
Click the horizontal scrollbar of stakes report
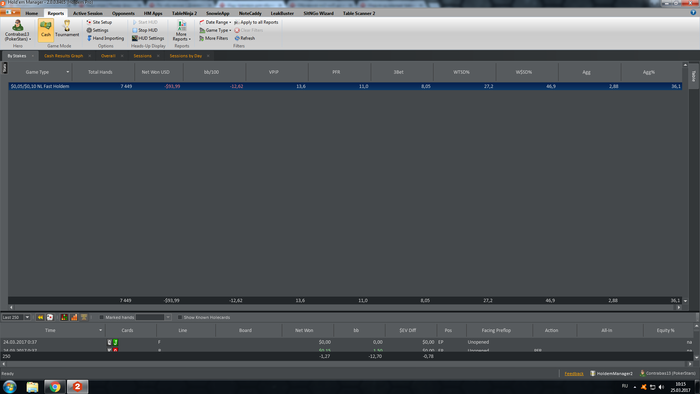345,307
